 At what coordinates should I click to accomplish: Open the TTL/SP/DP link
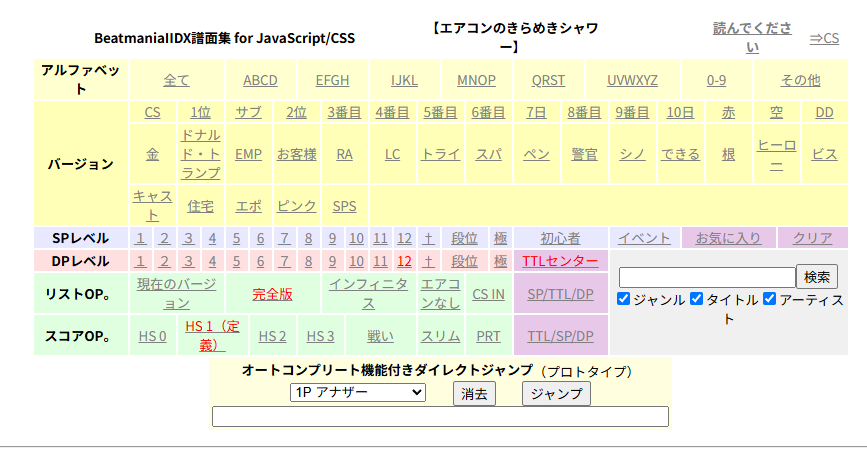(x=560, y=337)
